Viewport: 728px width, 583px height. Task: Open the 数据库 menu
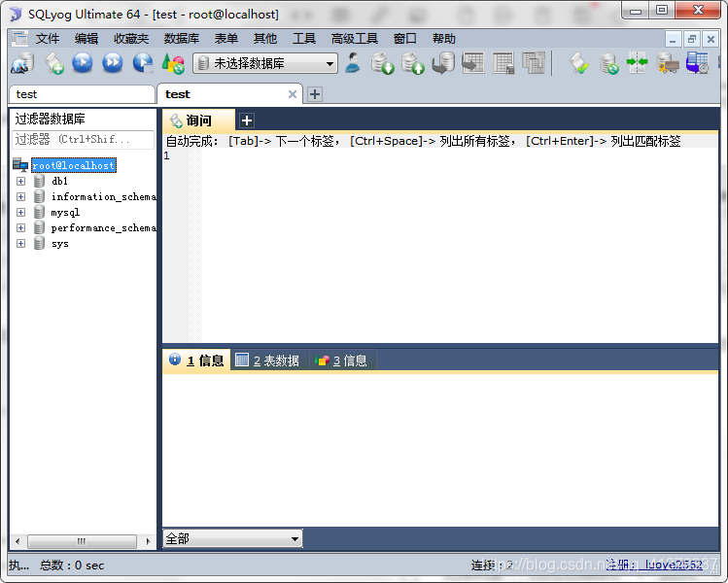(182, 39)
